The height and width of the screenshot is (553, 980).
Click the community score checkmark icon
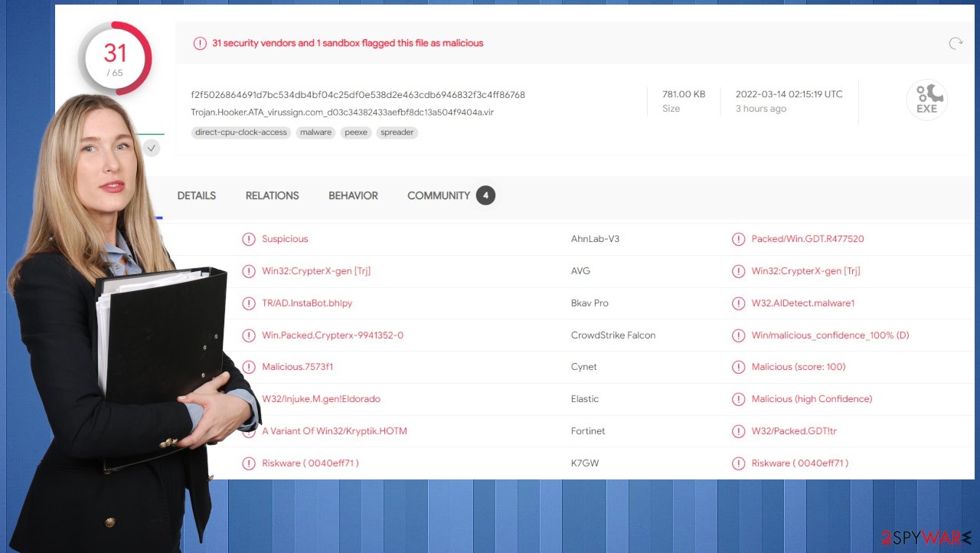tap(152, 148)
